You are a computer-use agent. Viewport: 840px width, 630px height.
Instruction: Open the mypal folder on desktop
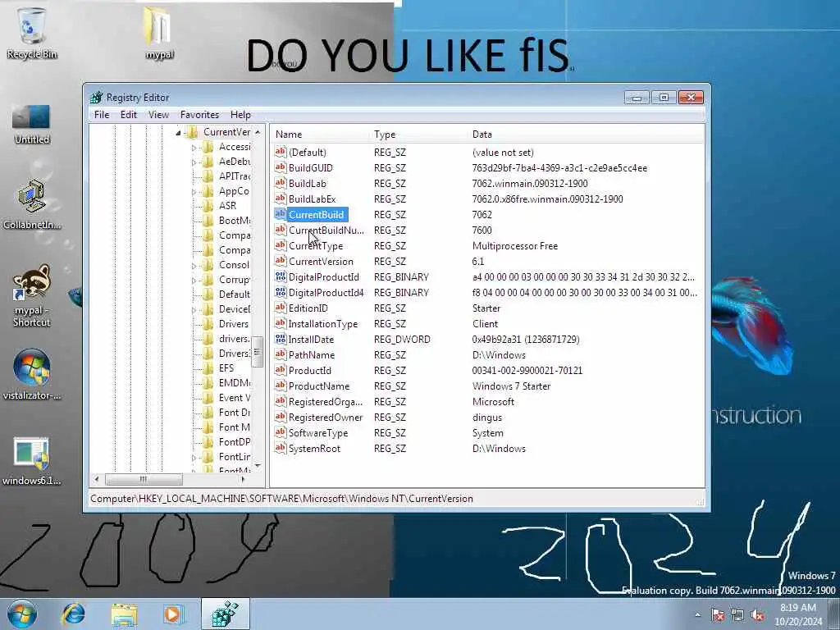point(159,33)
